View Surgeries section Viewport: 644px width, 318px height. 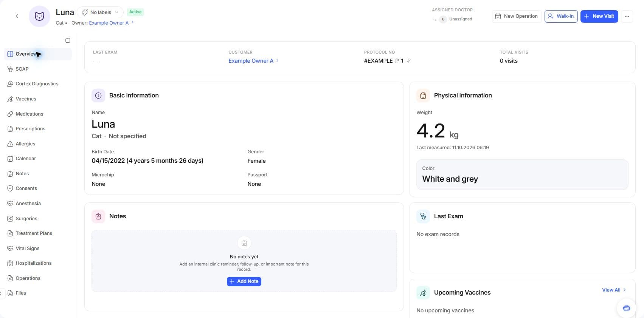[38, 219]
